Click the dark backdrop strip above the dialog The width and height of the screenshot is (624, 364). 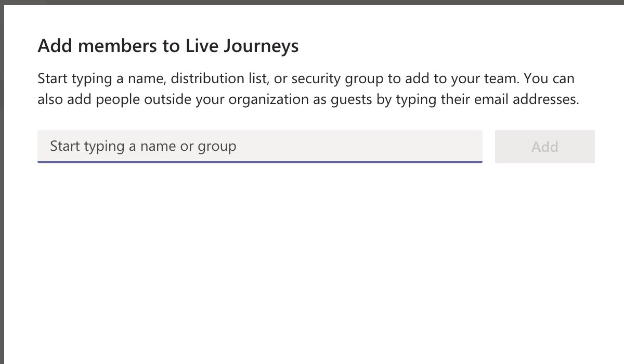click(312, 2)
